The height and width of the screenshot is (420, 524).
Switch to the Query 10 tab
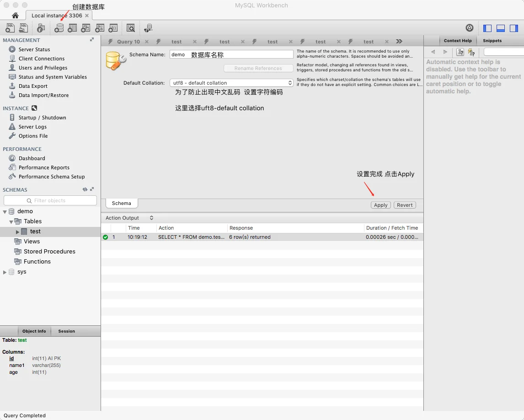pos(128,42)
